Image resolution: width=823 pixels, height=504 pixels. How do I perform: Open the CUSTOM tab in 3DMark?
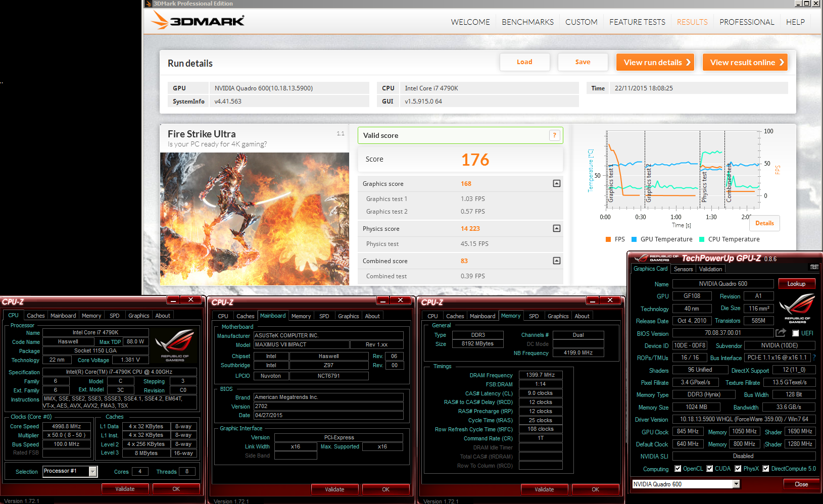581,22
